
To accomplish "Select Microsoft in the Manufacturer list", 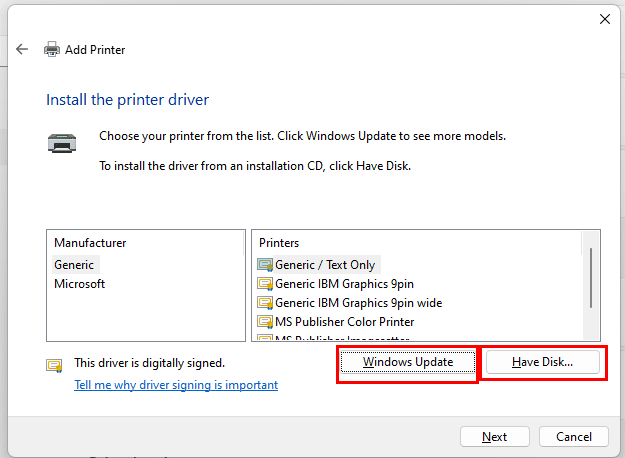I will (x=79, y=284).
